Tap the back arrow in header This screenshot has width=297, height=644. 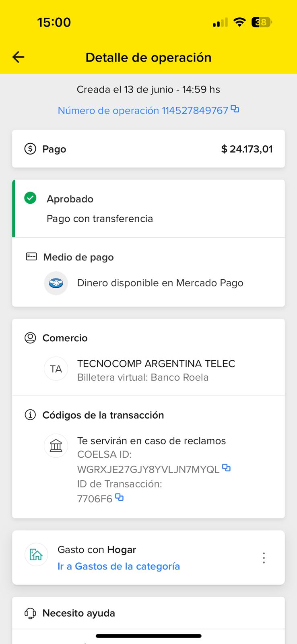[x=19, y=57]
